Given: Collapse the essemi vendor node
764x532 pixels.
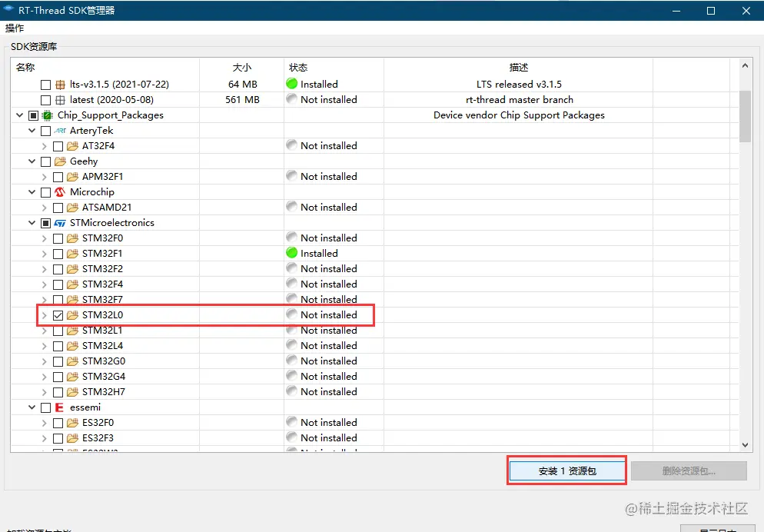Looking at the screenshot, I should pos(32,407).
